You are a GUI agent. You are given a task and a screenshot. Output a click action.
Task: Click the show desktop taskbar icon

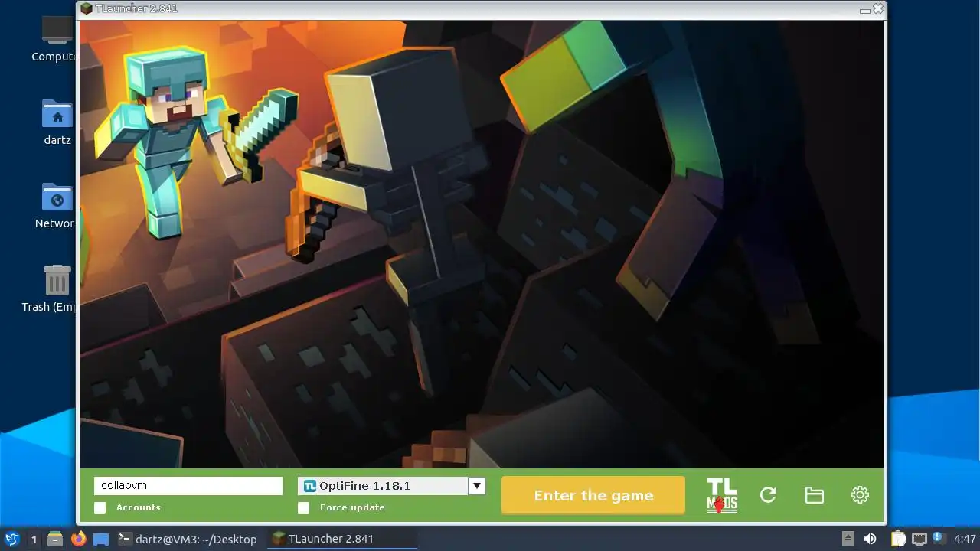click(101, 539)
